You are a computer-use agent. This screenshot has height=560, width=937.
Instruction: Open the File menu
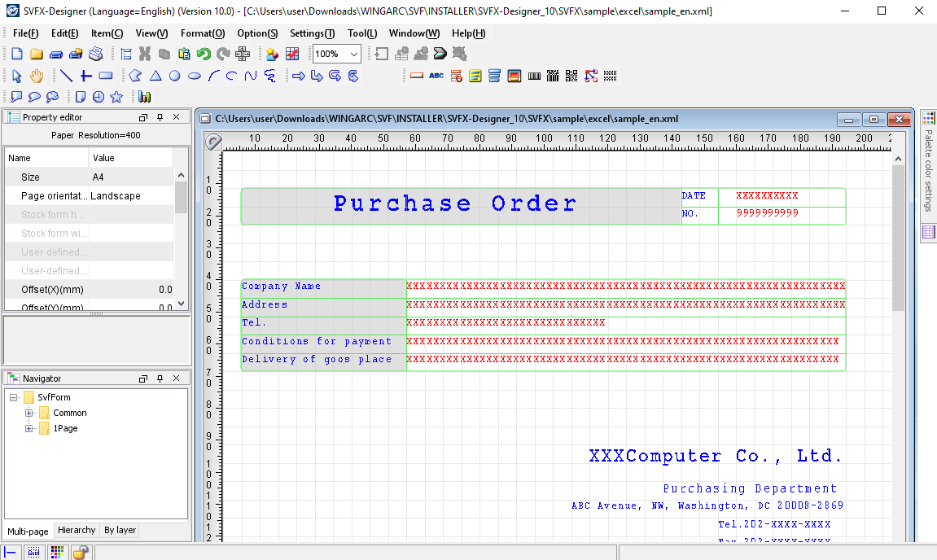click(26, 33)
